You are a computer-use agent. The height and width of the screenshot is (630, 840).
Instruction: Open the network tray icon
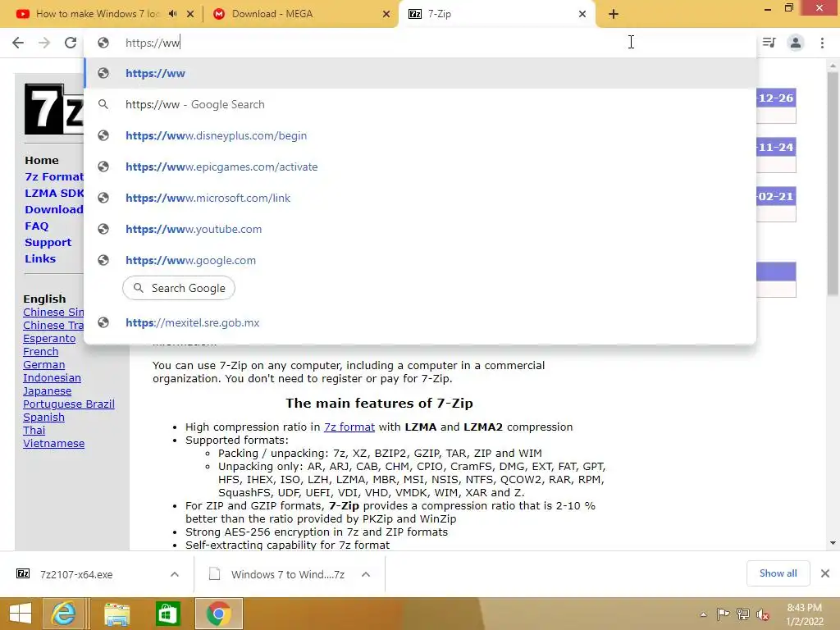(x=743, y=614)
